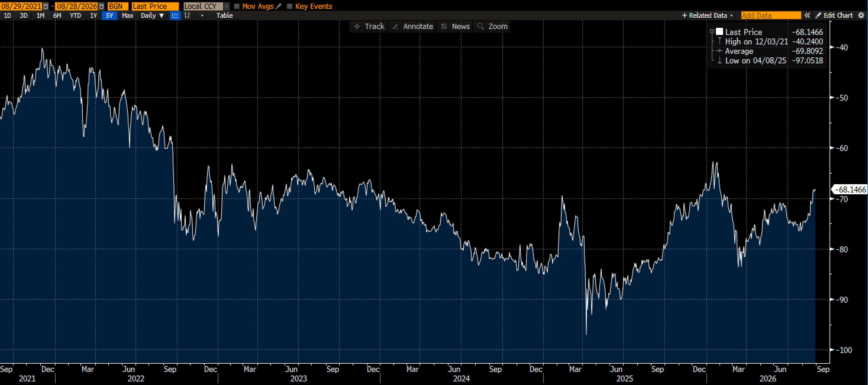Select the 5Y time range

tap(109, 15)
